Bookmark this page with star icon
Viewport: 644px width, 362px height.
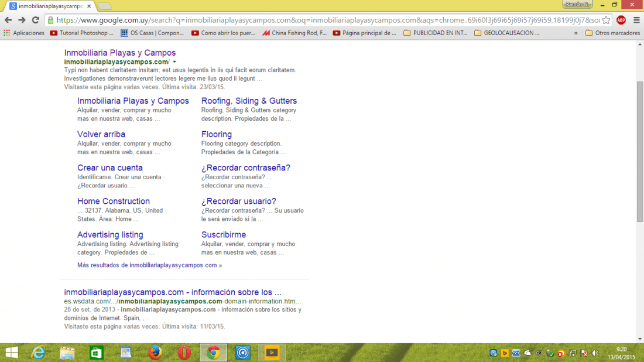tap(606, 20)
